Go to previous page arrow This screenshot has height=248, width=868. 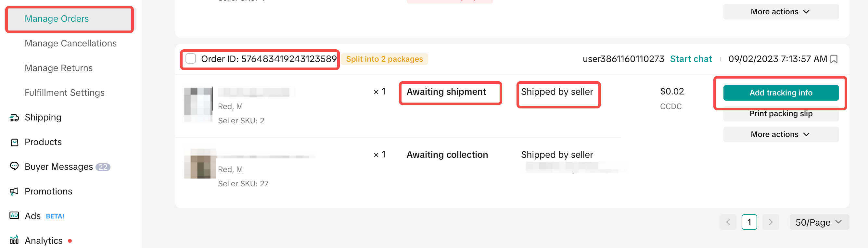tap(728, 222)
